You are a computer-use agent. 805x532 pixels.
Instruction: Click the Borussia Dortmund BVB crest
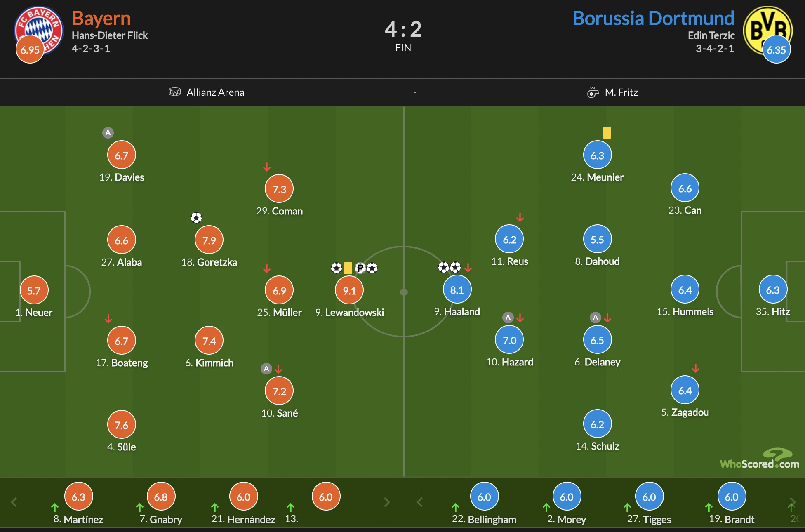(x=767, y=30)
